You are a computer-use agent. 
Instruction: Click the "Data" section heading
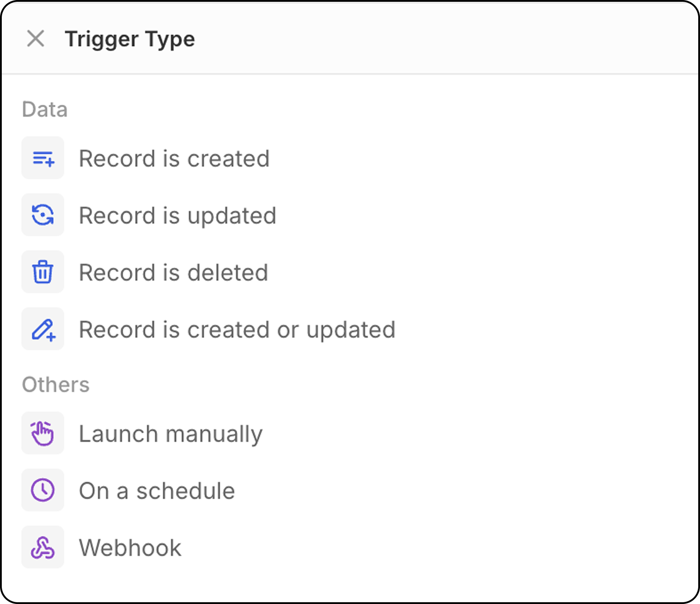[x=45, y=110]
